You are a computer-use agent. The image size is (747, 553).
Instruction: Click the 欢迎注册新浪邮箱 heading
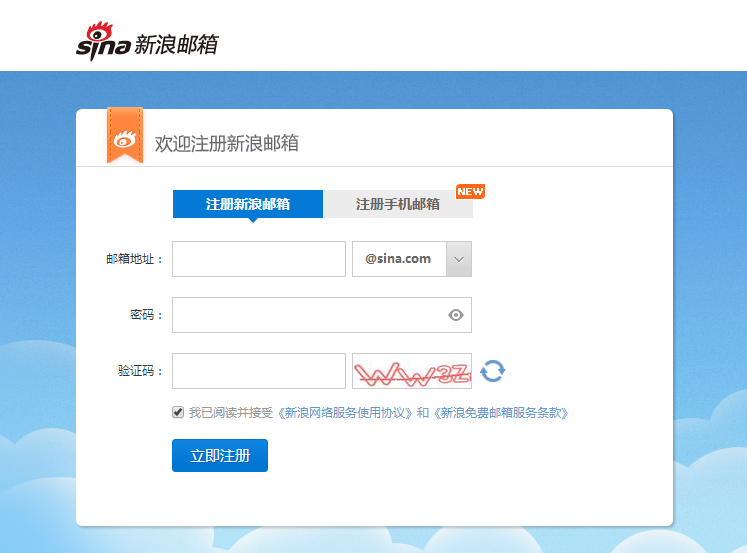227,143
